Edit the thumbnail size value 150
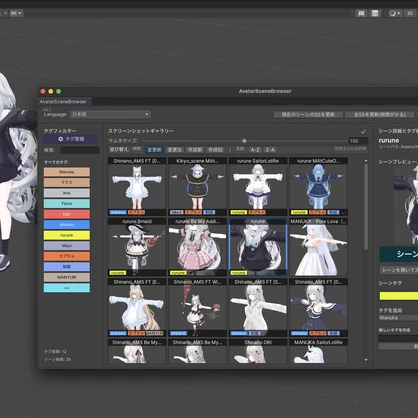 358,141
